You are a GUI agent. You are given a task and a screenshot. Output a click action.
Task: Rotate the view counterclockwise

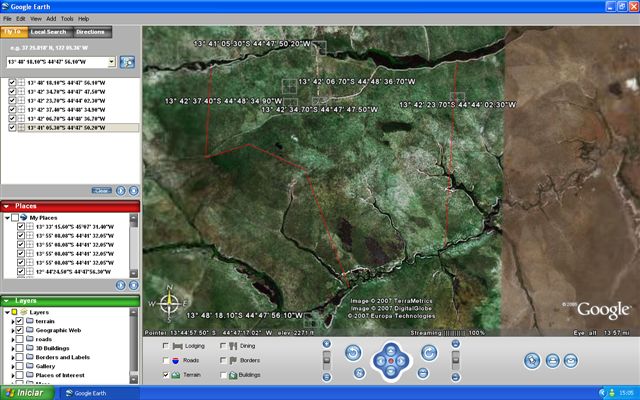click(x=353, y=353)
